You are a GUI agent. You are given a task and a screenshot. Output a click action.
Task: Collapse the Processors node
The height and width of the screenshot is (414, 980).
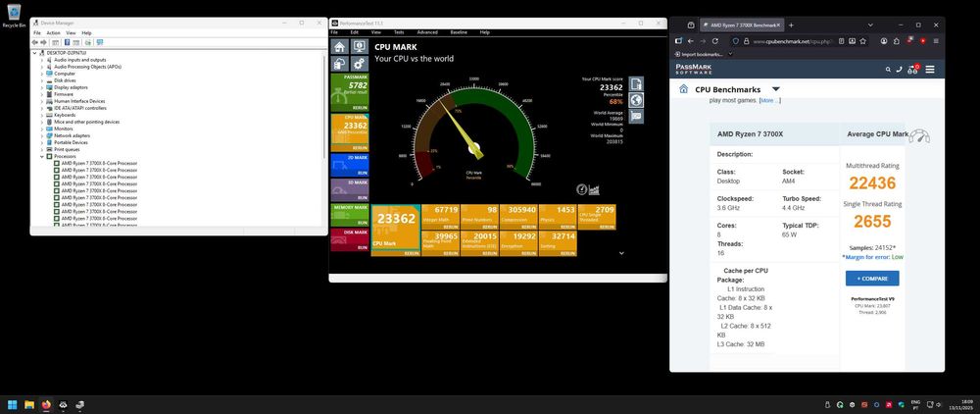click(x=42, y=156)
